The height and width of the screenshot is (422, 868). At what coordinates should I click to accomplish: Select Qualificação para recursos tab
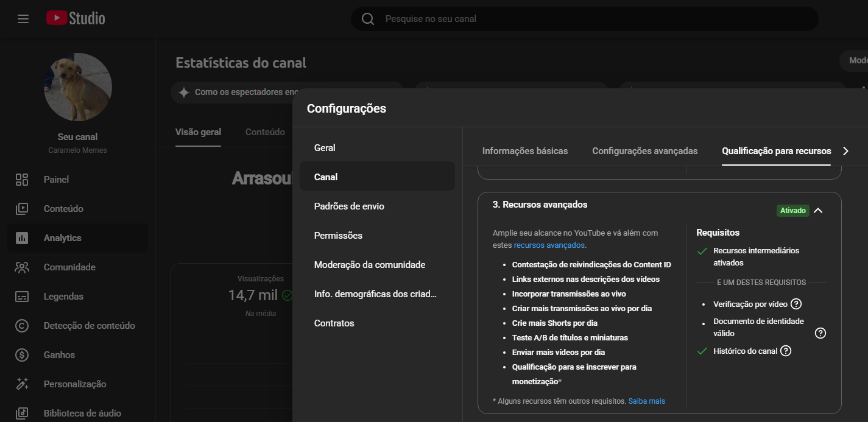[776, 151]
